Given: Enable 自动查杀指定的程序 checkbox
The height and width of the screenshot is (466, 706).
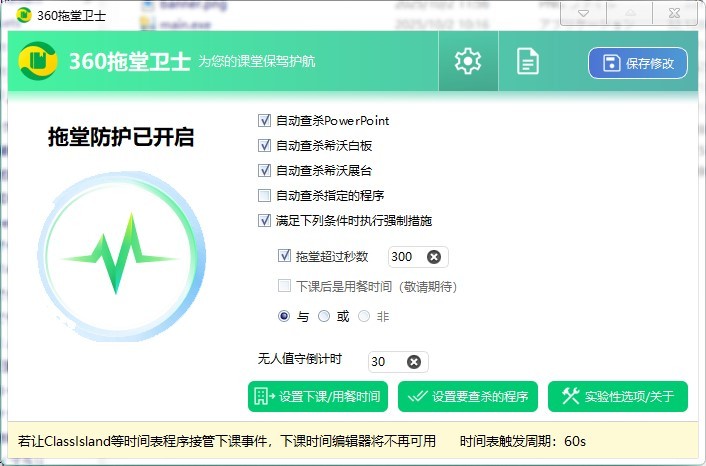Looking at the screenshot, I should click(x=265, y=196).
